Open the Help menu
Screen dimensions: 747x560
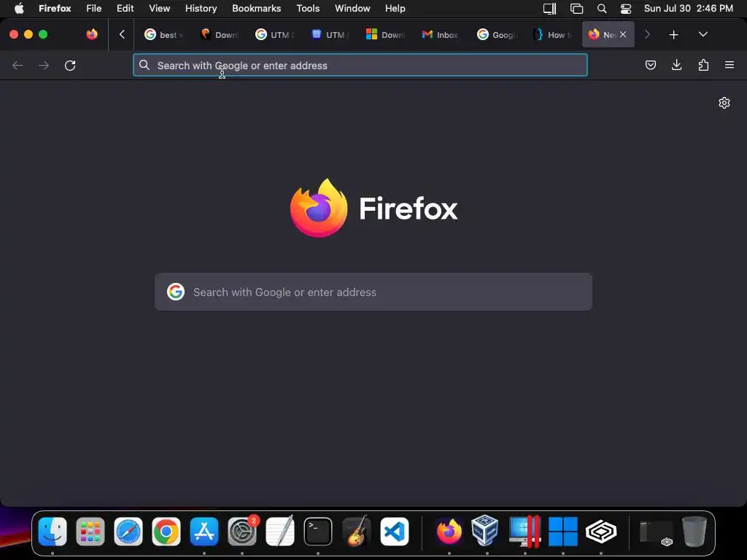point(395,9)
